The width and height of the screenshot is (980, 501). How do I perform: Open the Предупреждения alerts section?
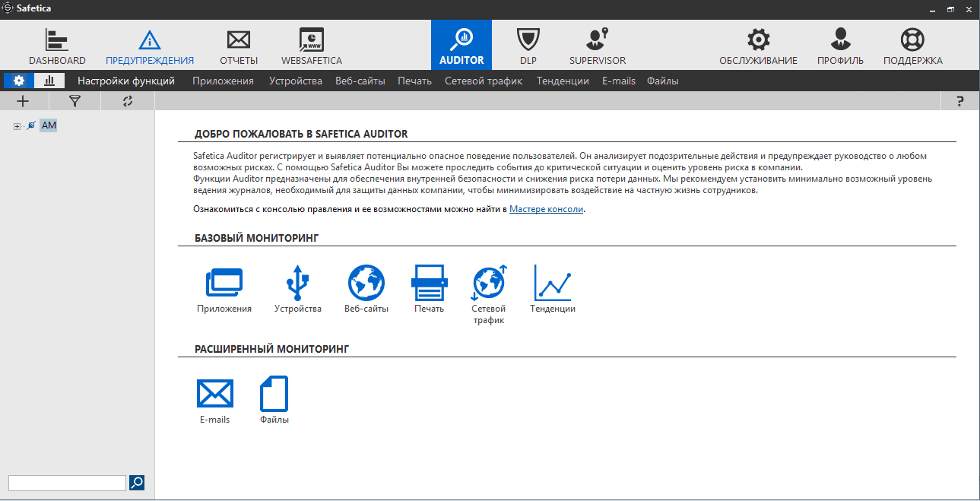[150, 46]
